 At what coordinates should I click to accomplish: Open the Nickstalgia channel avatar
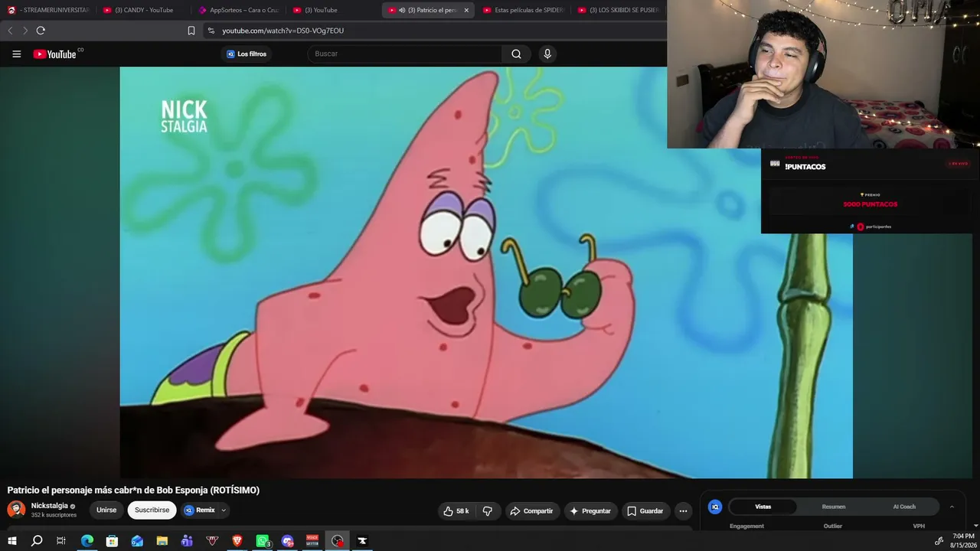click(16, 510)
